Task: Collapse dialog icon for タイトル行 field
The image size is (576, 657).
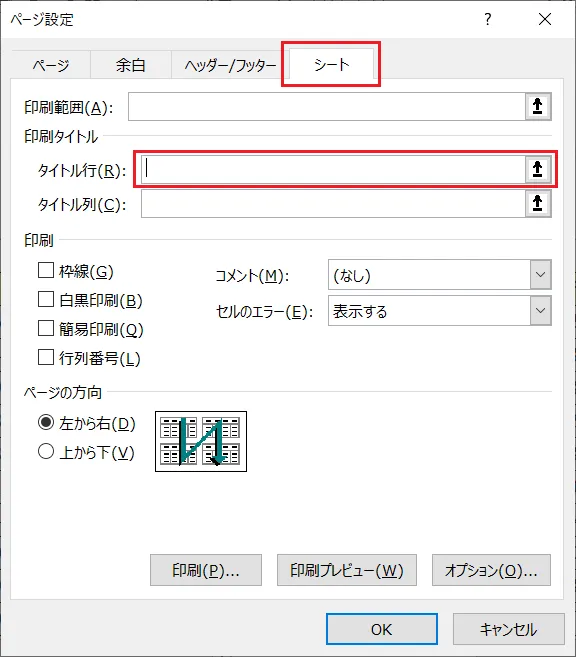Action: click(x=538, y=169)
